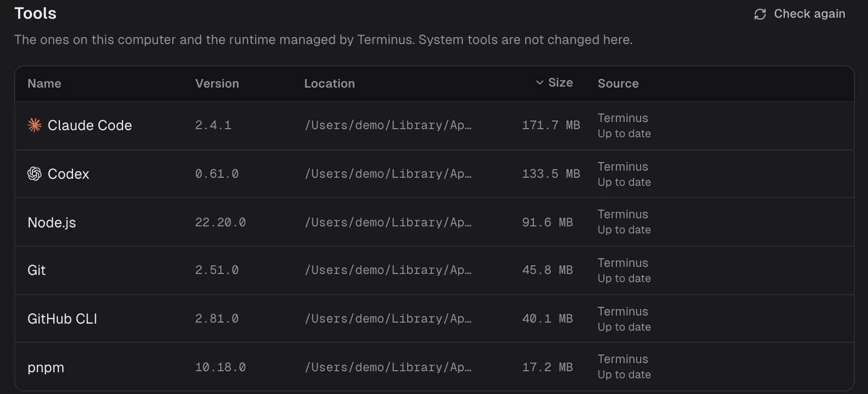
Task: Sort by the Source column header
Action: [618, 84]
